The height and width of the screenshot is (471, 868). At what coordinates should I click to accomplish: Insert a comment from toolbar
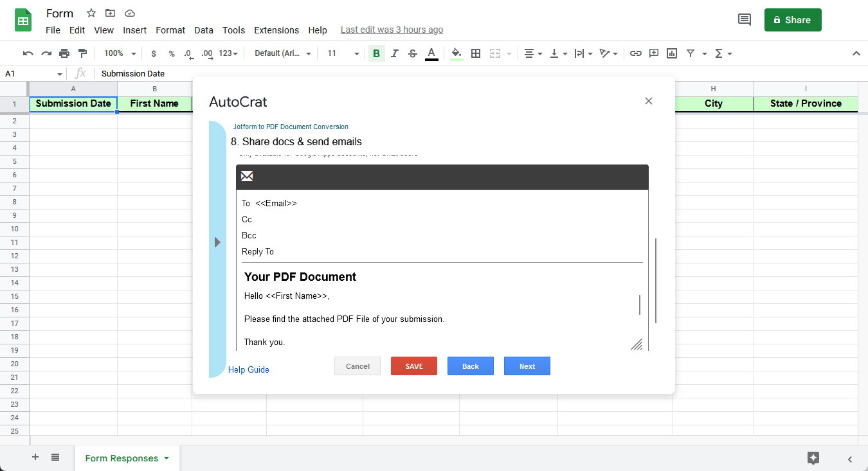(x=654, y=53)
